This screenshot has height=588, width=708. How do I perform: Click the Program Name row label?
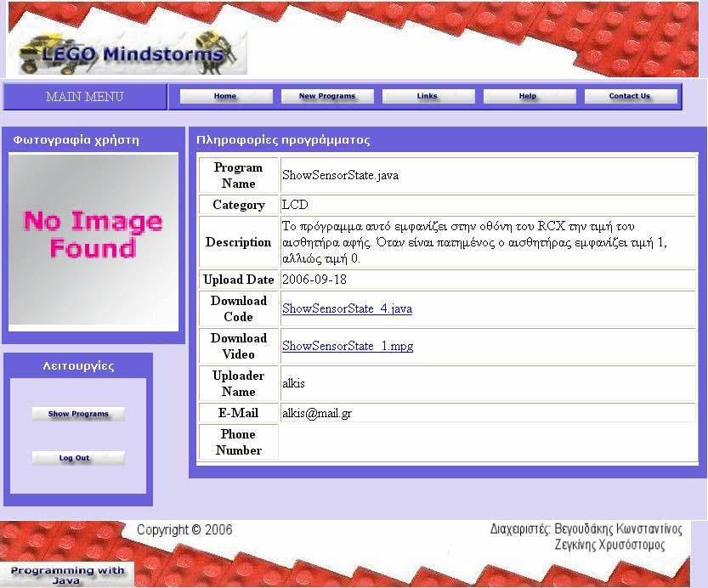(x=238, y=176)
